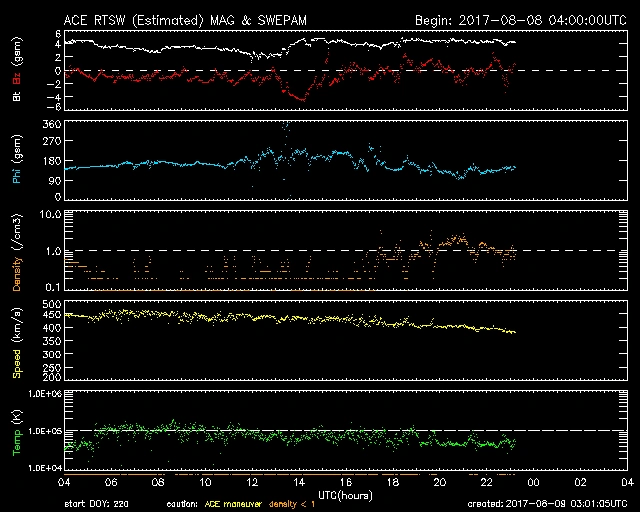Click the "270" tick on Phi axis
Image resolution: width=640 pixels, height=512 pixels.
pyautogui.click(x=52, y=141)
